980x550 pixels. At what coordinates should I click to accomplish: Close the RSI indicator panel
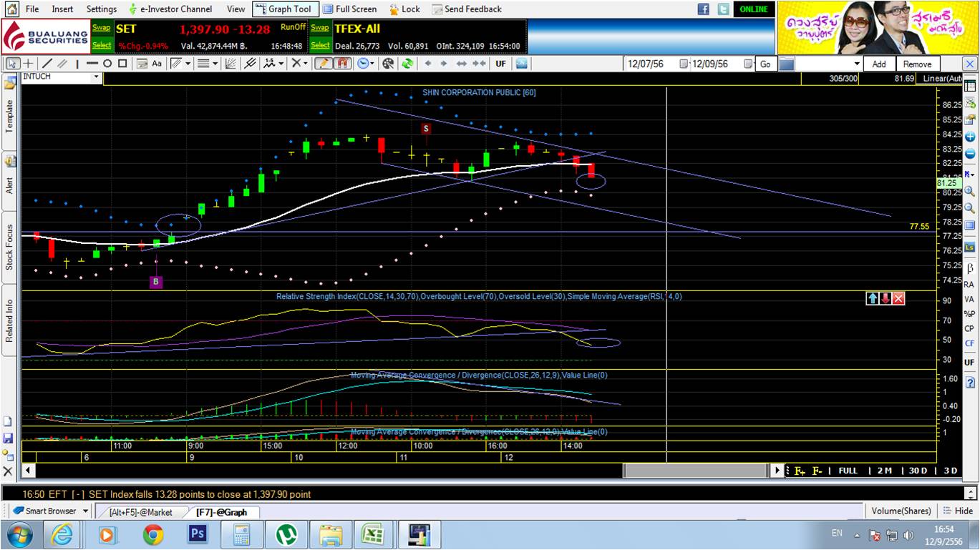pos(898,298)
